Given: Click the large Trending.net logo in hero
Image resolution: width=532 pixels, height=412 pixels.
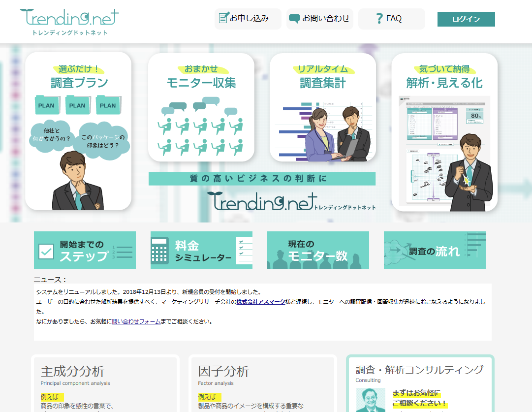Looking at the screenshot, I should tap(291, 201).
